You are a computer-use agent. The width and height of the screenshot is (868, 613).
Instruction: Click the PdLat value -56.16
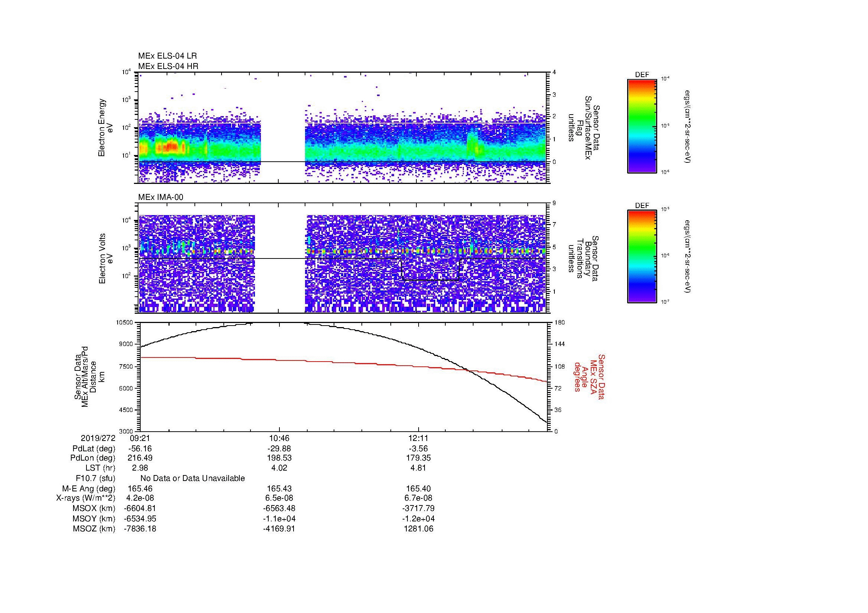[140, 449]
